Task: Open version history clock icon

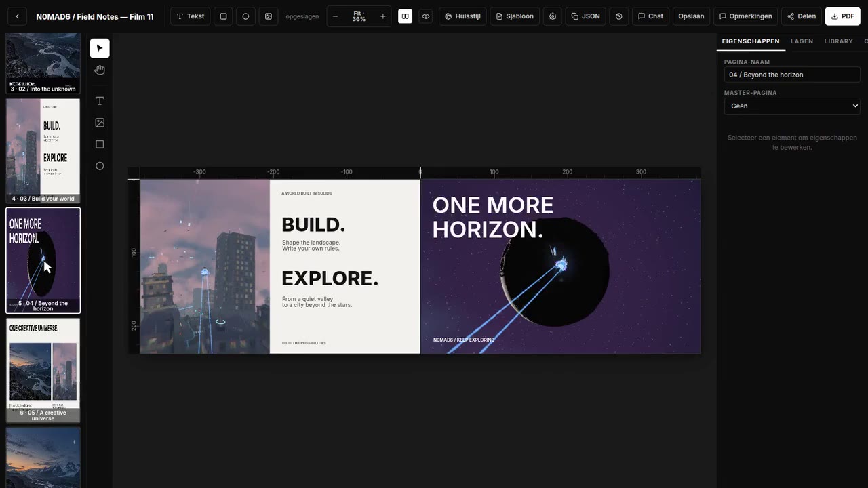Action: click(618, 16)
